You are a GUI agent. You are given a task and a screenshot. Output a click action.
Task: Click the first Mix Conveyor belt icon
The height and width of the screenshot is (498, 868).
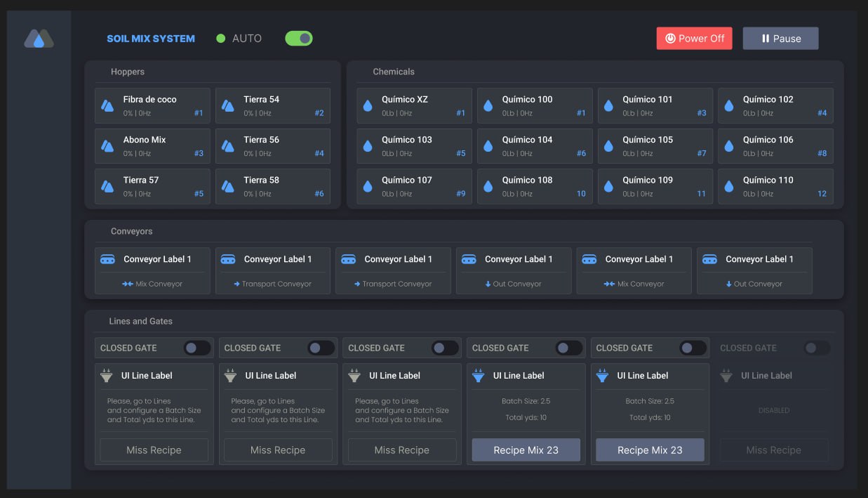(x=107, y=259)
